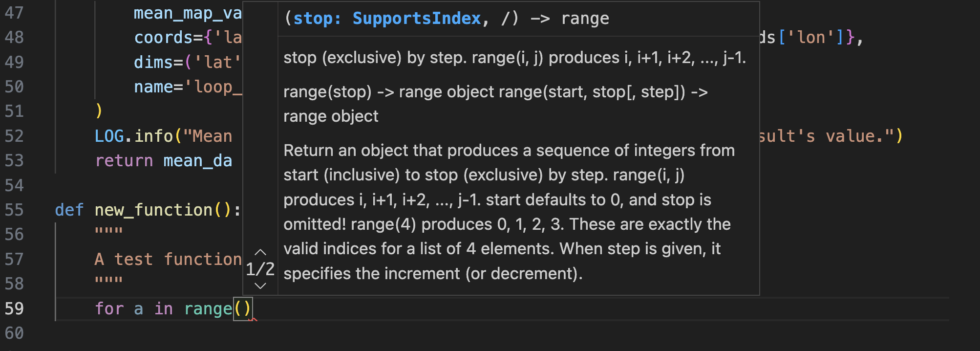The width and height of the screenshot is (980, 351).
Task: Click line number 60 in gutter
Action: coord(14,333)
